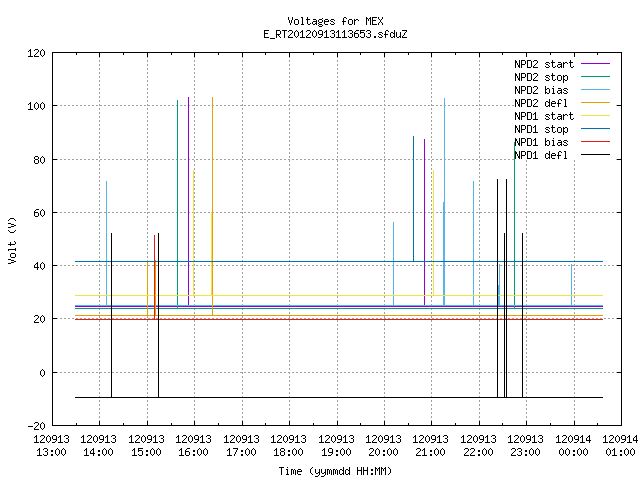Select the file name E_RT20120913113653.sfduZ
The width and height of the screenshot is (640, 480).
[335, 34]
